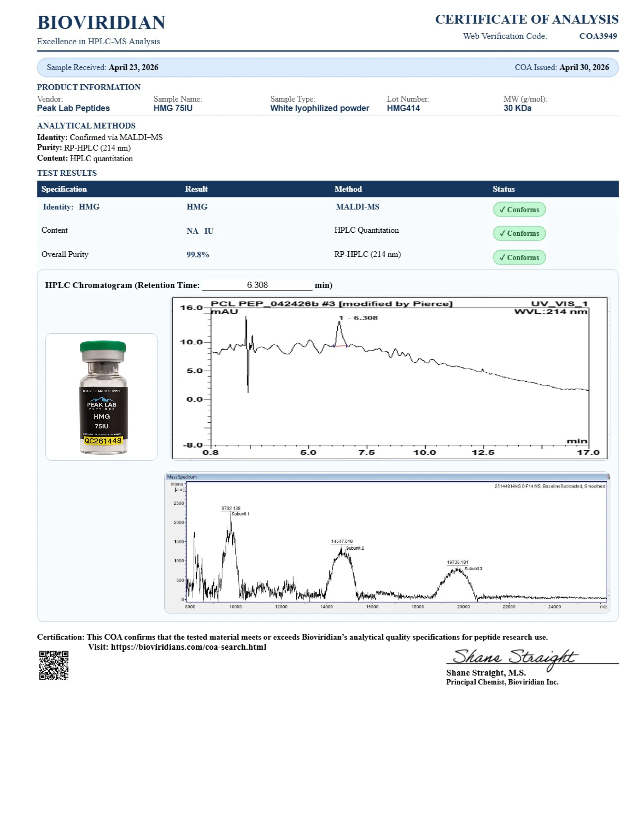Screen dimensions: 644x834
Task: Click the 'MALDI-MS' method cell in the table
Action: pyautogui.click(x=357, y=207)
